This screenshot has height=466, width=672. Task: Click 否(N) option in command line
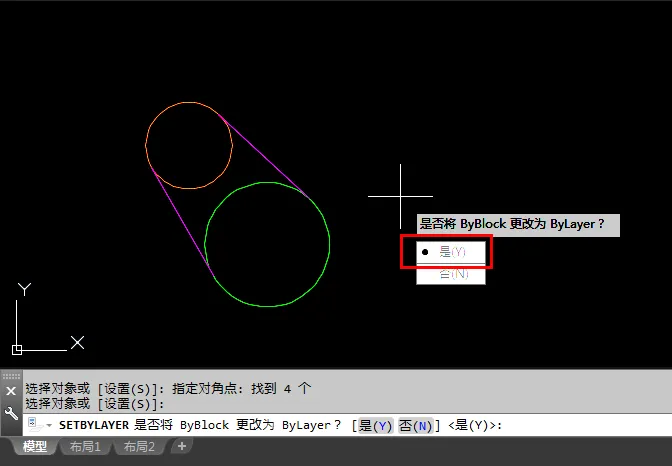point(415,426)
